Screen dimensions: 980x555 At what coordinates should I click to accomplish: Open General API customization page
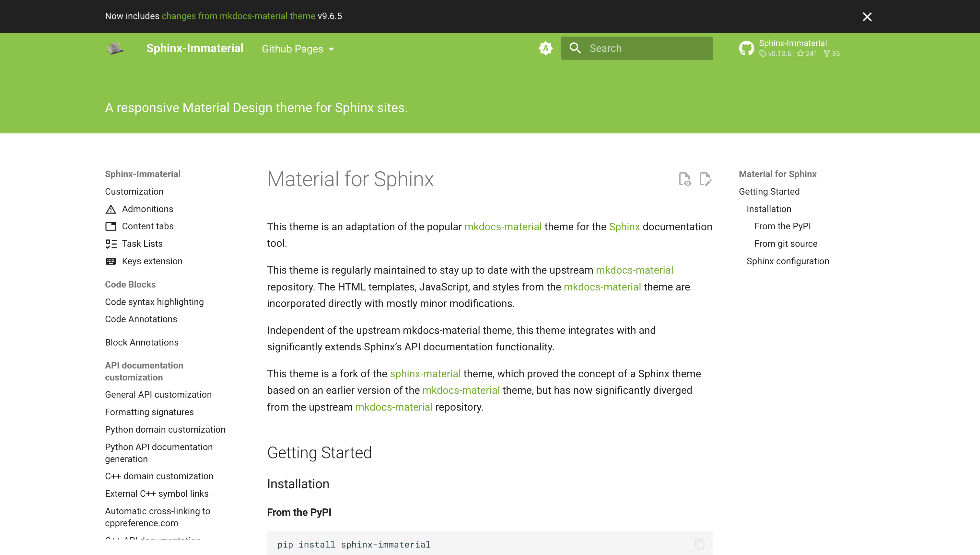[x=158, y=394]
